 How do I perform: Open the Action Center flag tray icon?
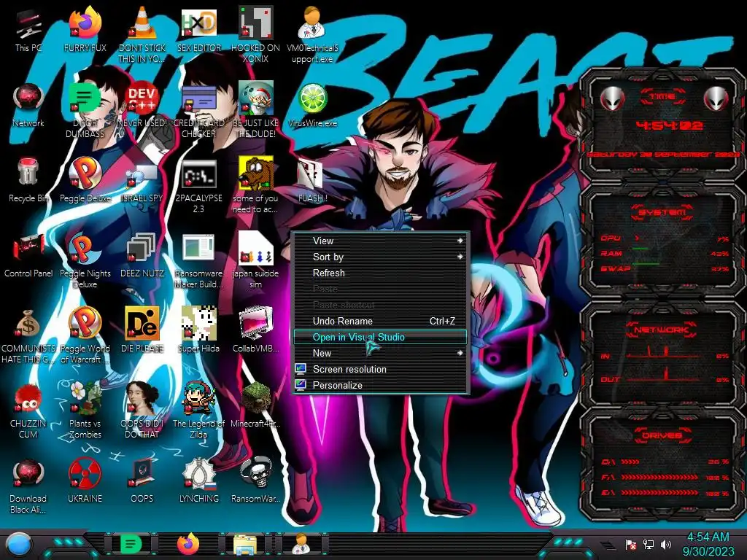click(631, 544)
